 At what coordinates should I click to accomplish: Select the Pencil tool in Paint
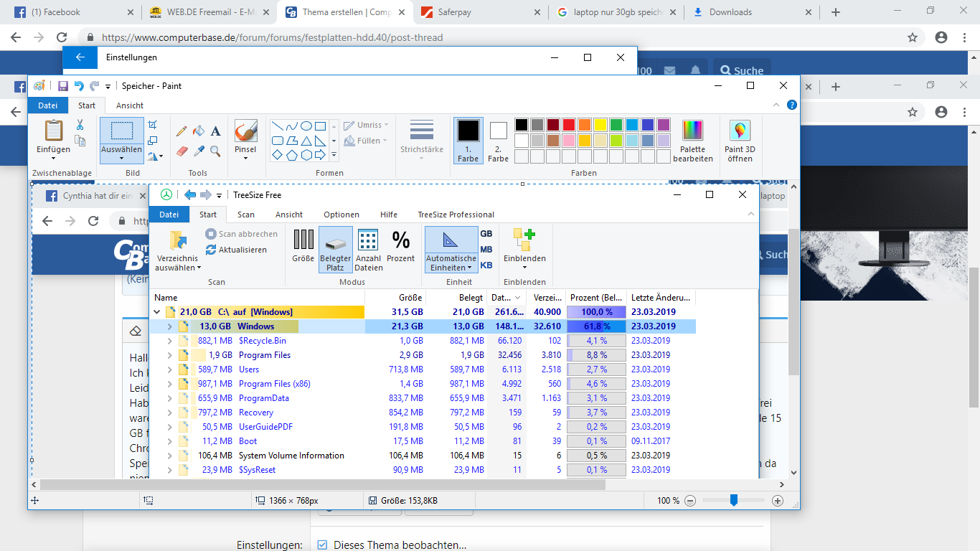pyautogui.click(x=181, y=131)
